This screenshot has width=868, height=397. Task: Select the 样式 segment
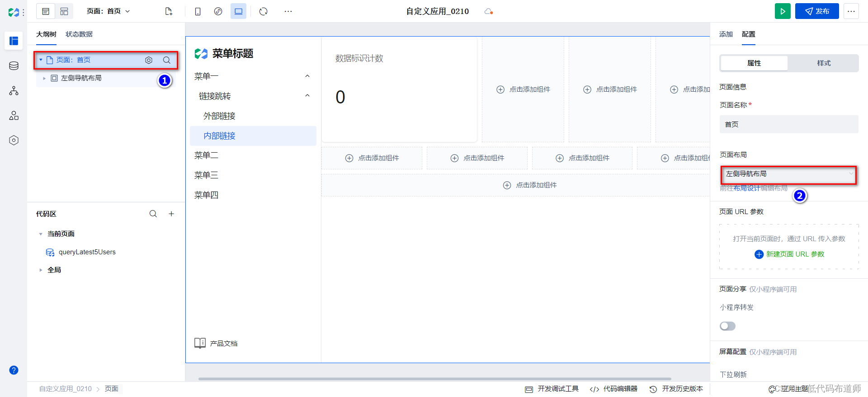[824, 63]
